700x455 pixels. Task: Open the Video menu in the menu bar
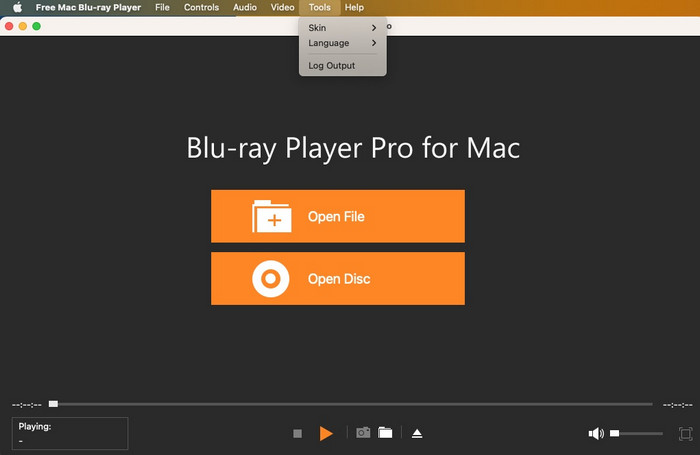(283, 7)
